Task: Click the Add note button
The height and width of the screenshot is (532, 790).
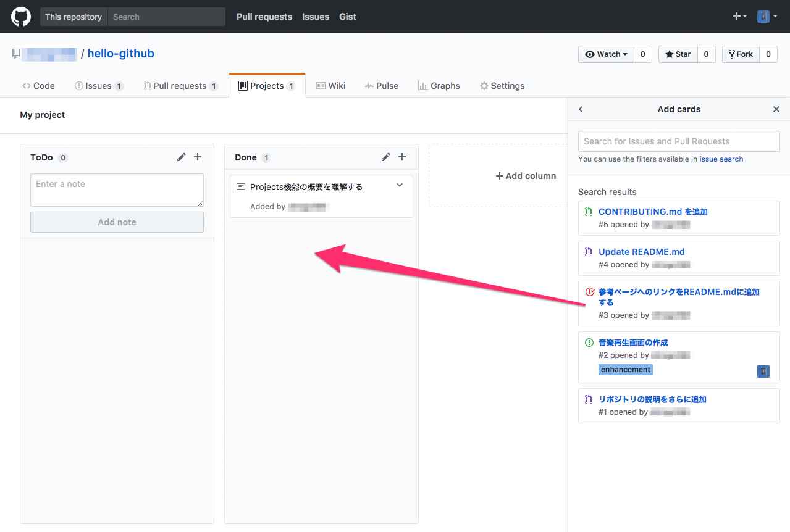Action: pyautogui.click(x=117, y=222)
